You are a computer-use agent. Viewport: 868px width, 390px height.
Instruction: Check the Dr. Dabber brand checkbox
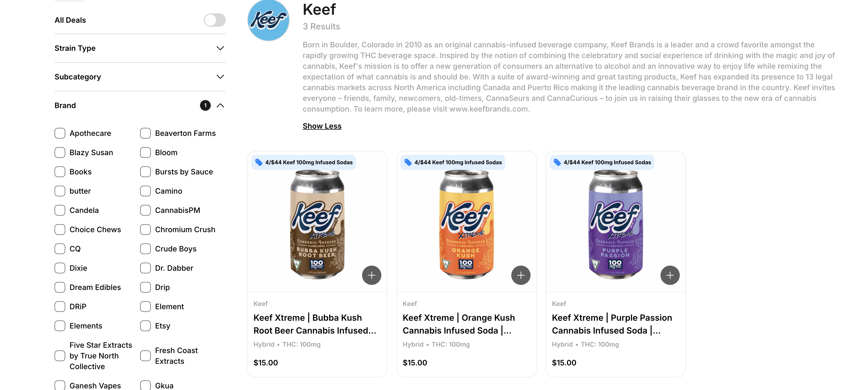[x=145, y=268]
